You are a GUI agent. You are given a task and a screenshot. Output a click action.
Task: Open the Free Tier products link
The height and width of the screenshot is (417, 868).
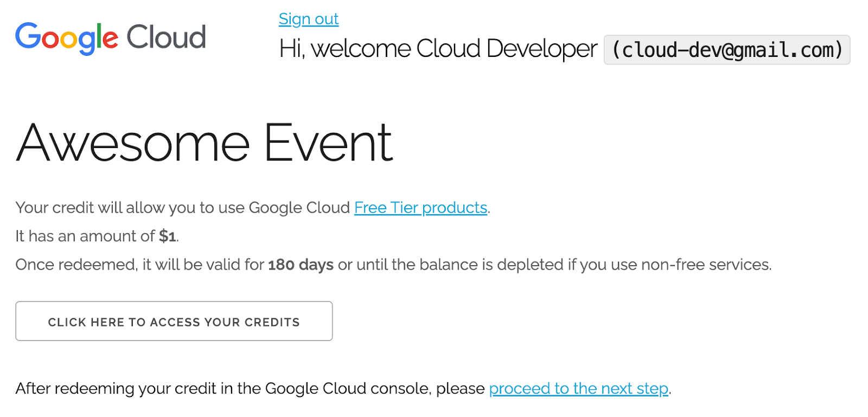coord(420,208)
